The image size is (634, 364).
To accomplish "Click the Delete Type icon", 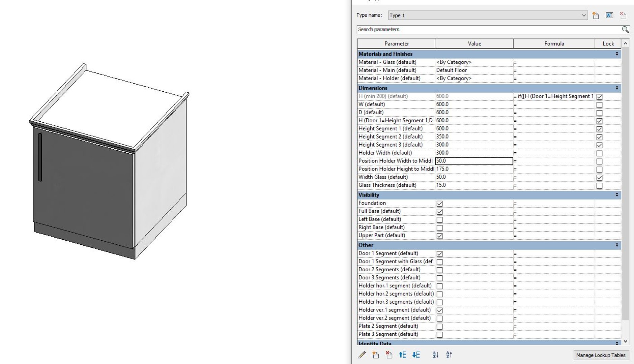I will coord(623,16).
